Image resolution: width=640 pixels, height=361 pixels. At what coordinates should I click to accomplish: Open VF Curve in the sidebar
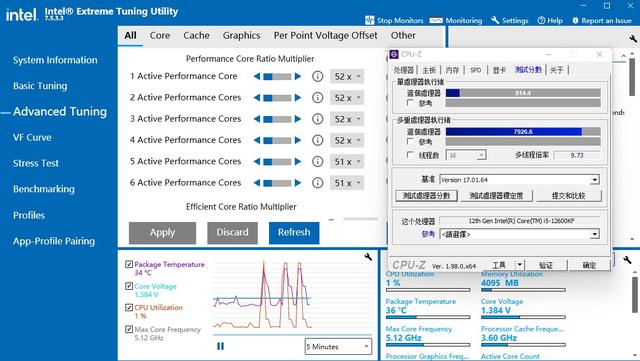click(x=32, y=138)
